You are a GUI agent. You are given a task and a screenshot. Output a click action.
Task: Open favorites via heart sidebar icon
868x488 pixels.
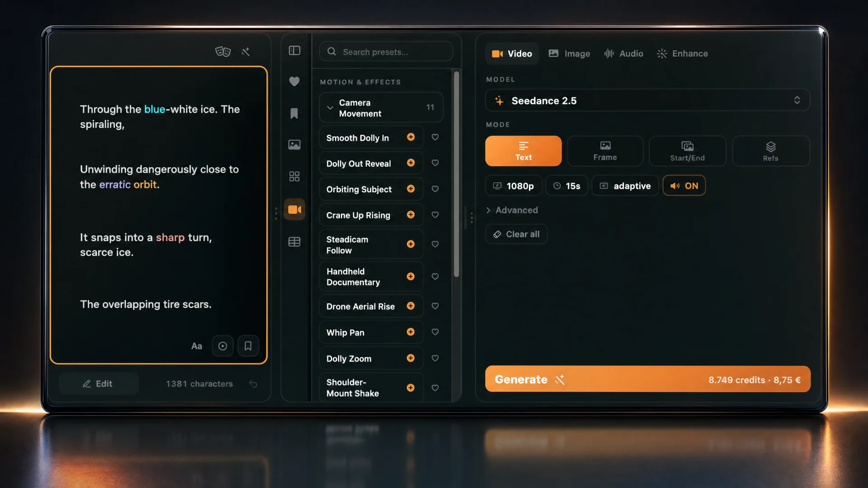pyautogui.click(x=294, y=81)
